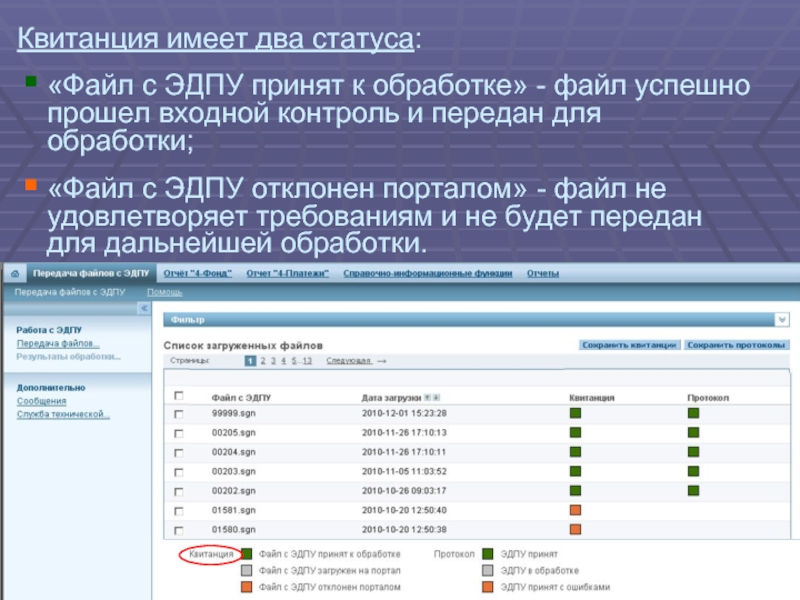Select all files via header checkbox
Screen dimensions: 800x600
point(179,396)
